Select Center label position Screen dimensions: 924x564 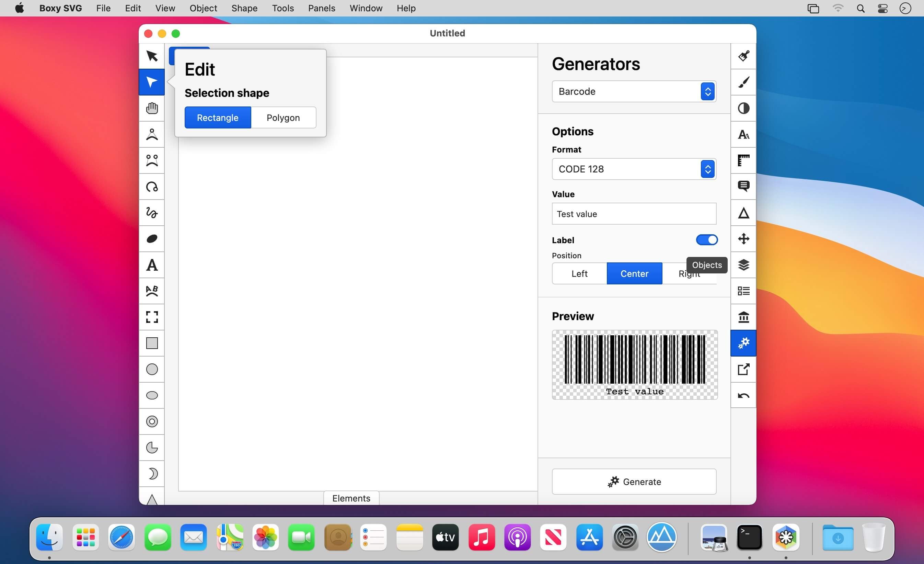pyautogui.click(x=634, y=273)
